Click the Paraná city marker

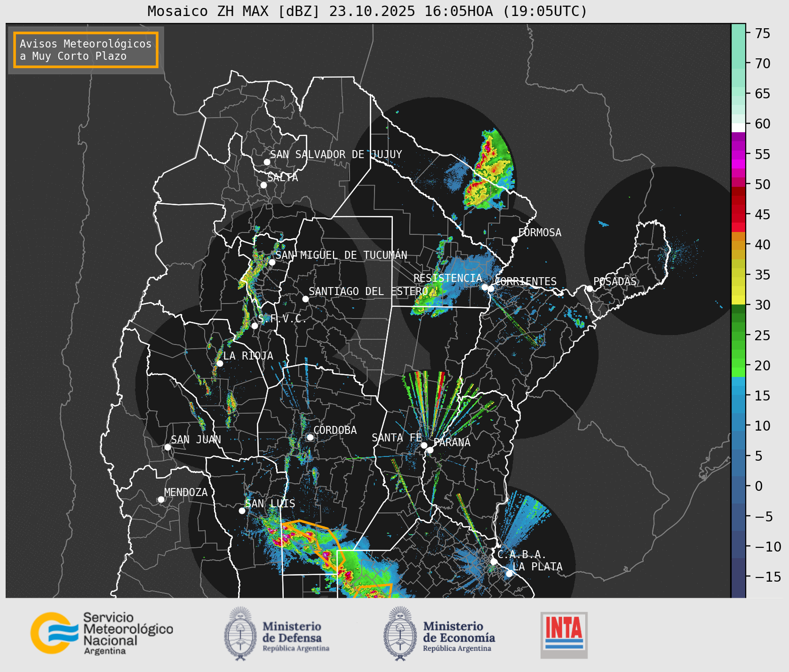pos(430,450)
